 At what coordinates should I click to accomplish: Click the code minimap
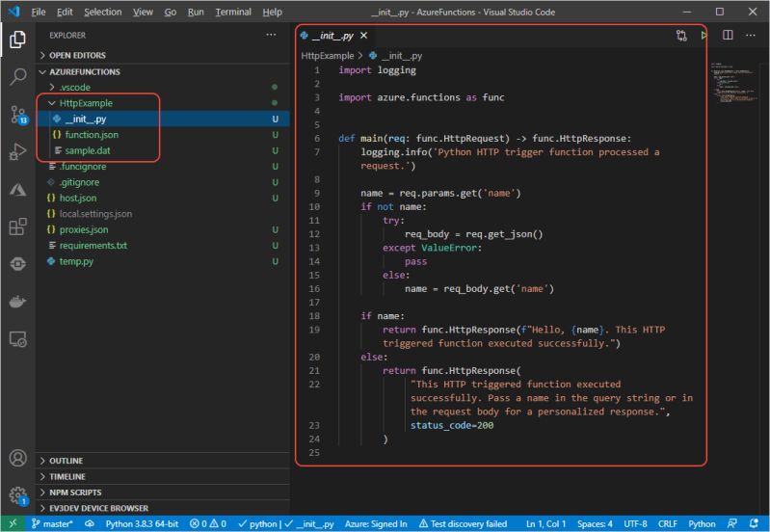point(736,83)
